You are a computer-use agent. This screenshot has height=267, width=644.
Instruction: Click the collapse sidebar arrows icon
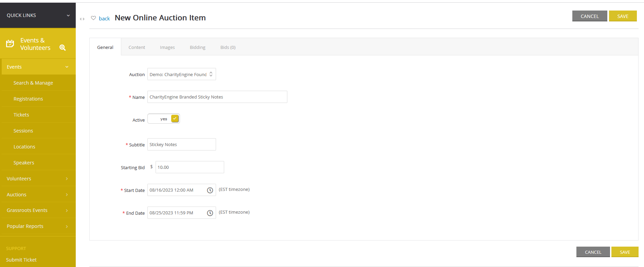pos(82,19)
